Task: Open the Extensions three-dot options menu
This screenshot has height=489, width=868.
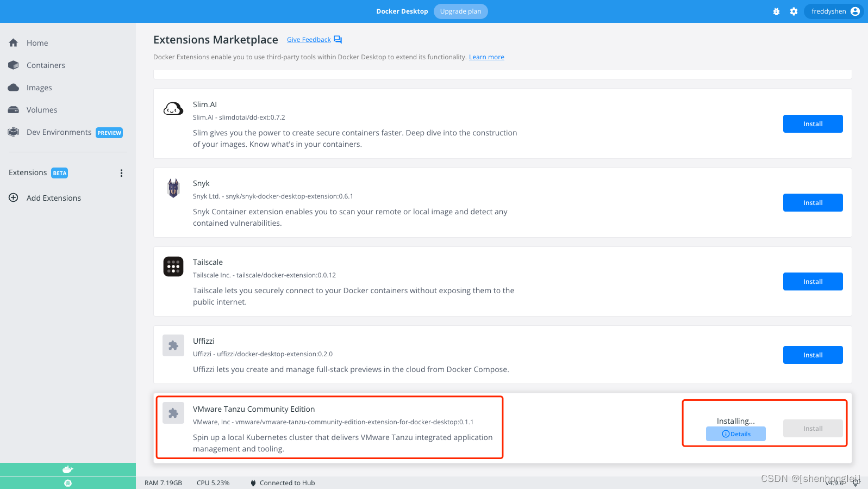Action: [121, 173]
